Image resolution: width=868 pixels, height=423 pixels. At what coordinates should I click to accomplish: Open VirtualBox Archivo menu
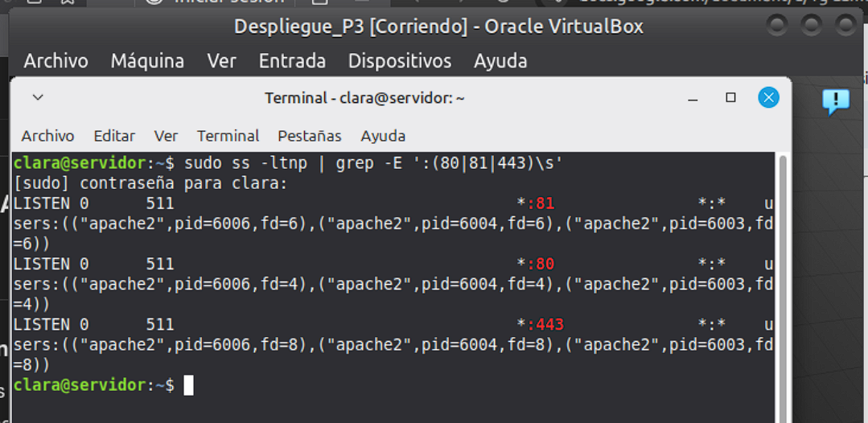(x=56, y=61)
